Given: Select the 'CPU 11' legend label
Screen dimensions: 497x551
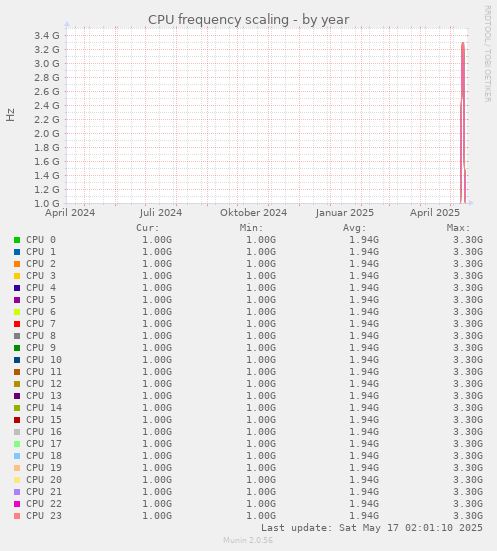Looking at the screenshot, I should coord(44,372).
